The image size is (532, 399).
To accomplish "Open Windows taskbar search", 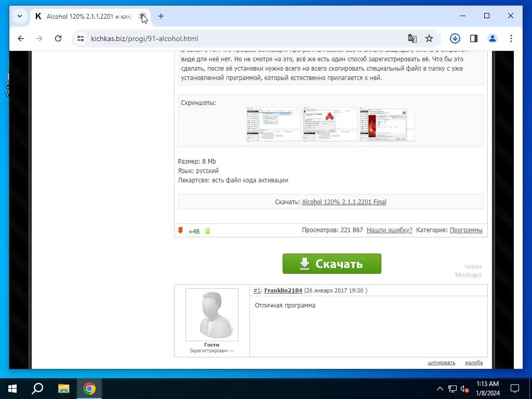I will 37,389.
